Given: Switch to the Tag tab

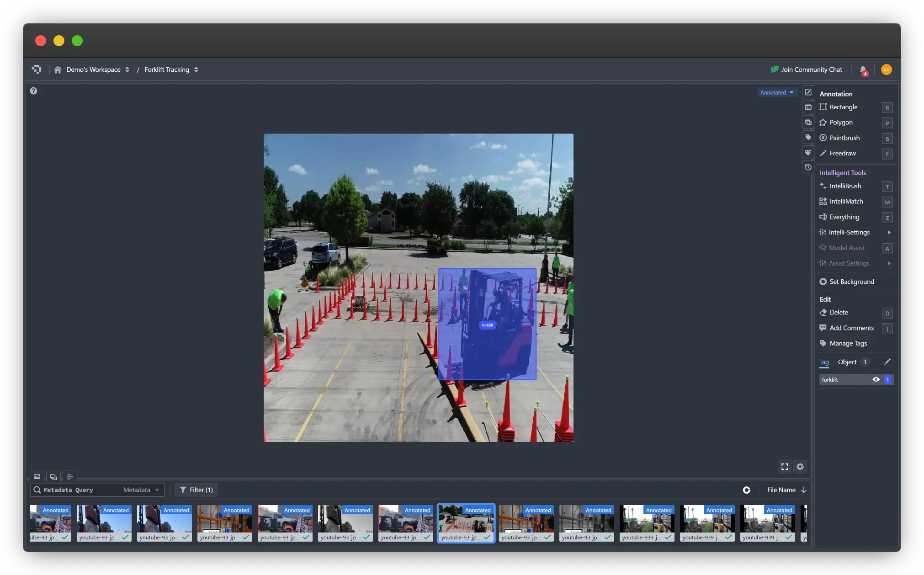Looking at the screenshot, I should point(824,362).
